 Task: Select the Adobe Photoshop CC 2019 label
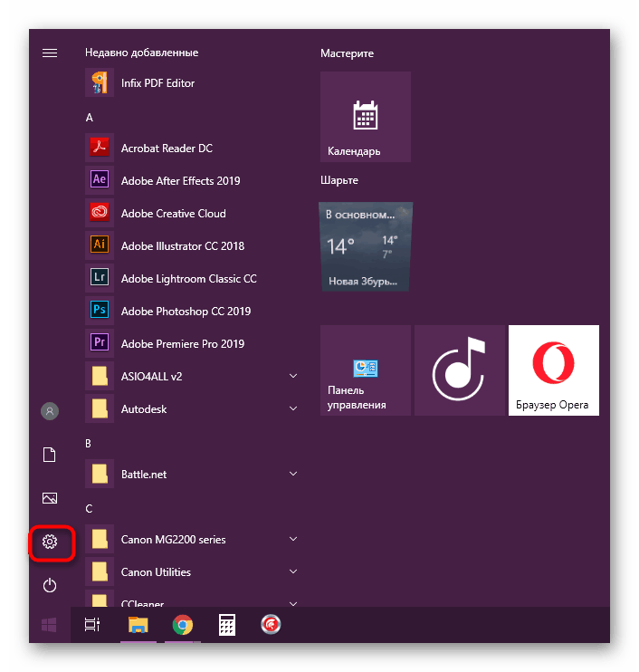point(186,312)
